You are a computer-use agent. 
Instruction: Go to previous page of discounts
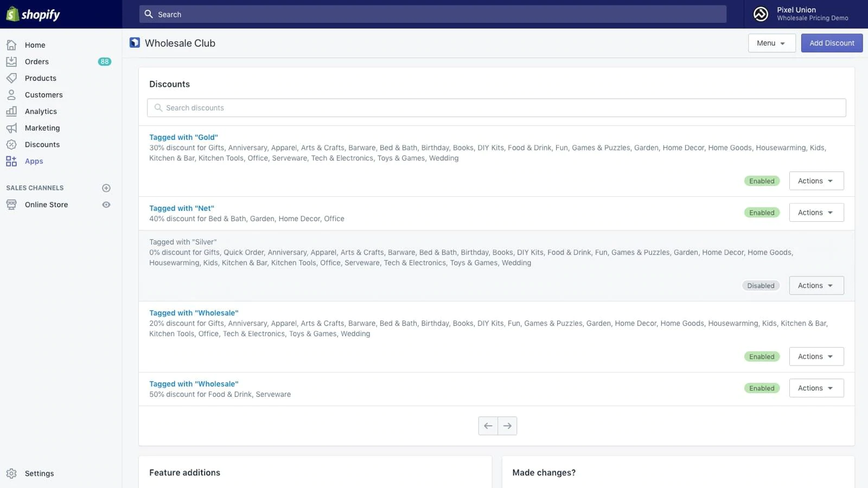tap(488, 426)
